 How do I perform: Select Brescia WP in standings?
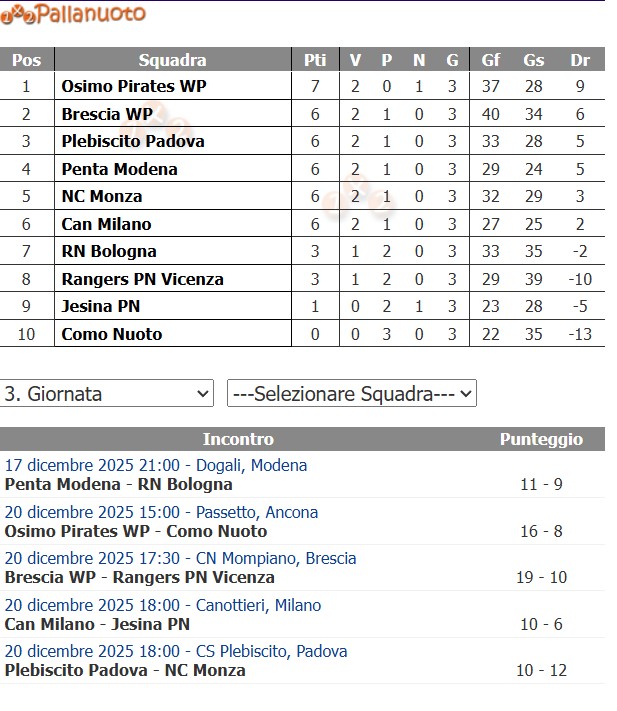click(x=107, y=114)
